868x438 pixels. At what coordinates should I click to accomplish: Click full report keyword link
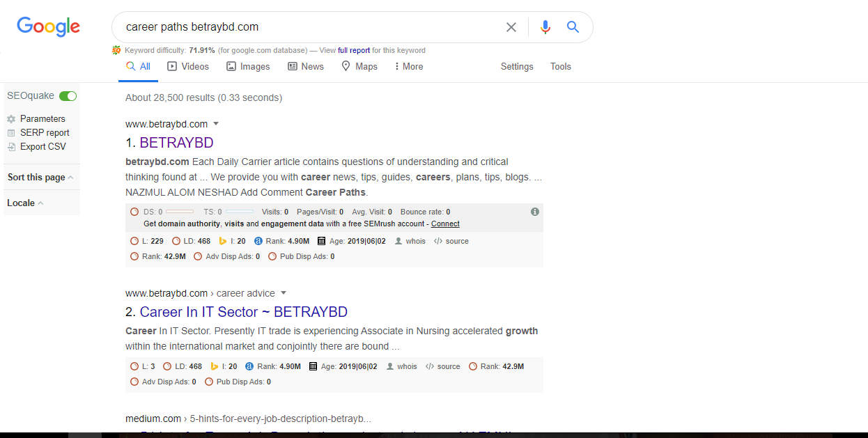(x=354, y=50)
